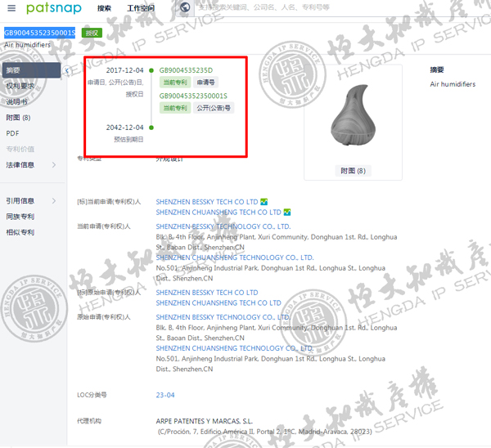Click 当前专利 tag beside 申请号
The height and width of the screenshot is (448, 491).
[x=175, y=83]
